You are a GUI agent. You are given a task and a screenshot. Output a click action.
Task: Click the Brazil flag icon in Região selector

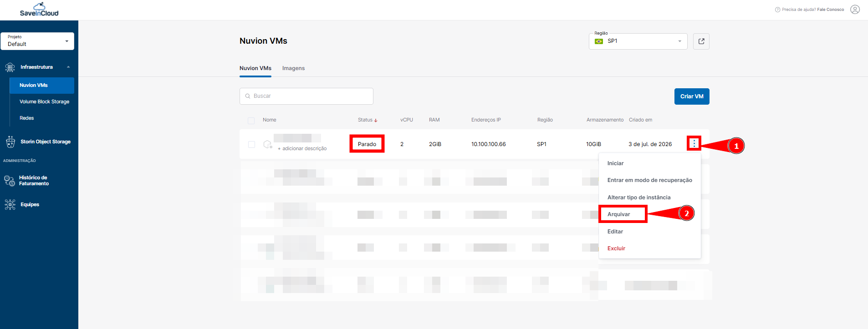599,41
